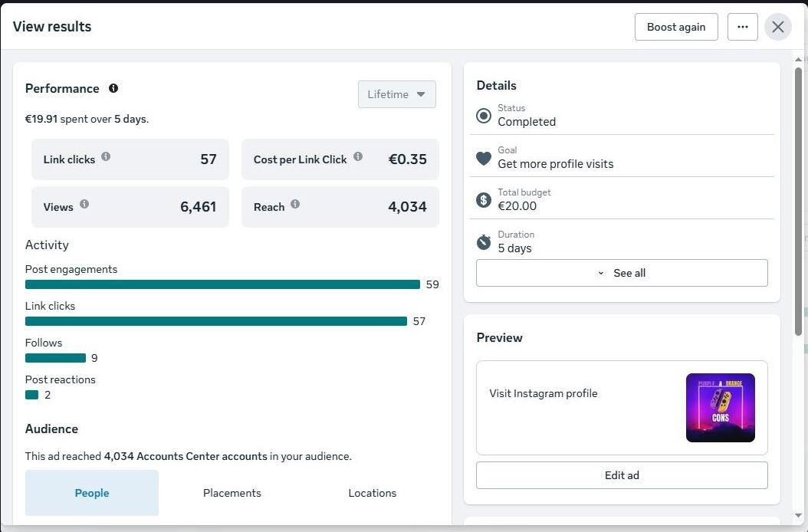
Task: Switch to the People audience tab
Action: pos(92,493)
